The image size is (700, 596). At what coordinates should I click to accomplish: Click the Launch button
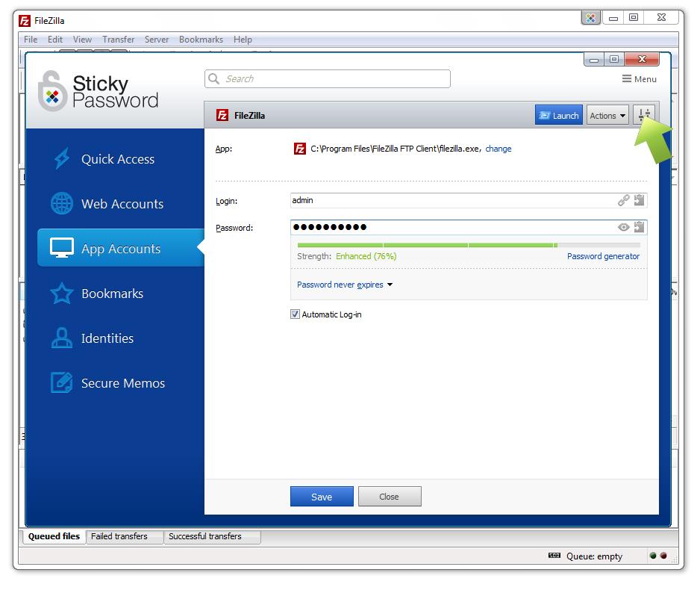pos(558,115)
